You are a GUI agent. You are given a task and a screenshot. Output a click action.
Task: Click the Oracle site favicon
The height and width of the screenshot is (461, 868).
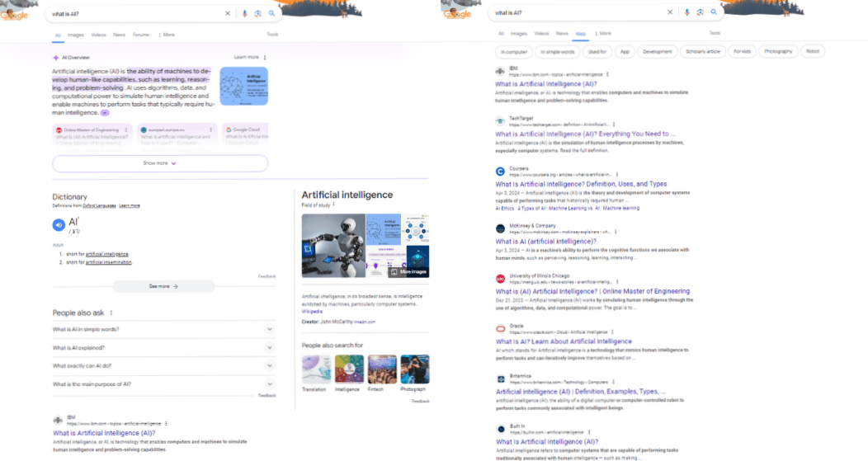click(501, 329)
